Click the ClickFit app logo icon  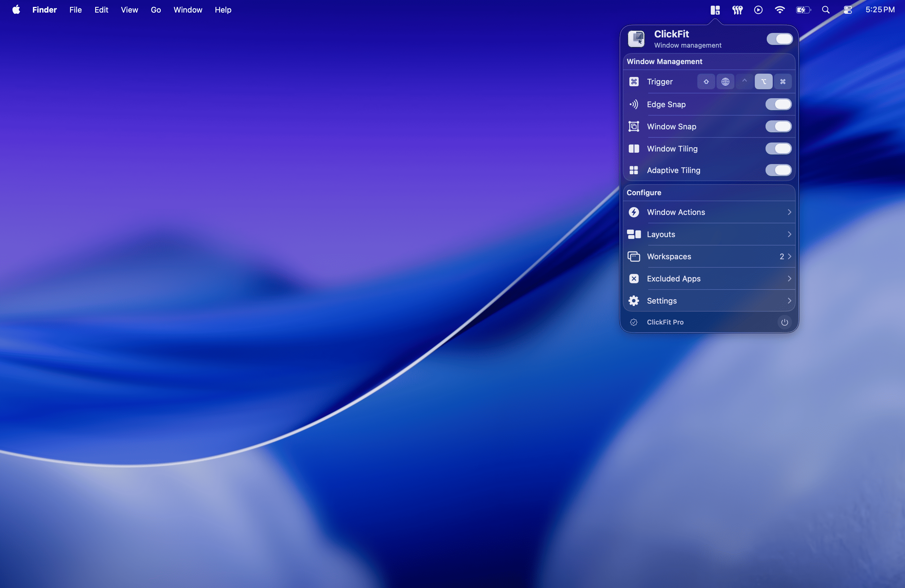(x=636, y=39)
